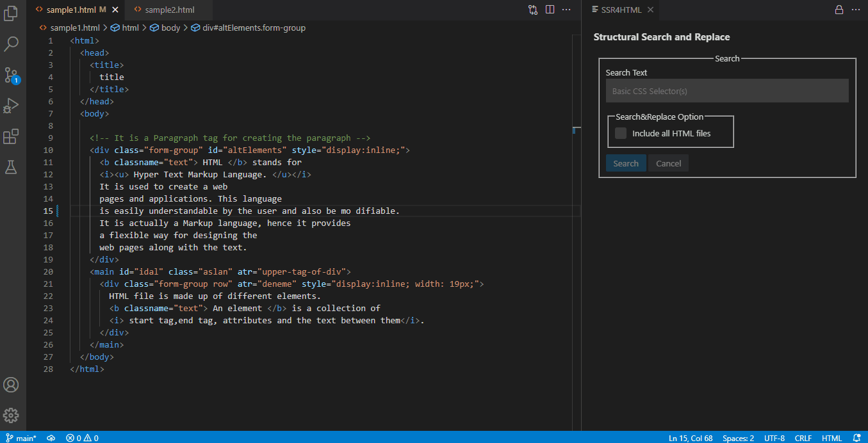Switch to the sample1.html tab

(76, 10)
